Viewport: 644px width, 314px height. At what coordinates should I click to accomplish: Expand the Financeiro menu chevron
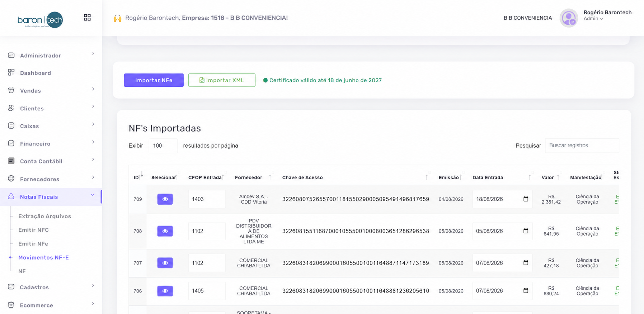point(93,142)
